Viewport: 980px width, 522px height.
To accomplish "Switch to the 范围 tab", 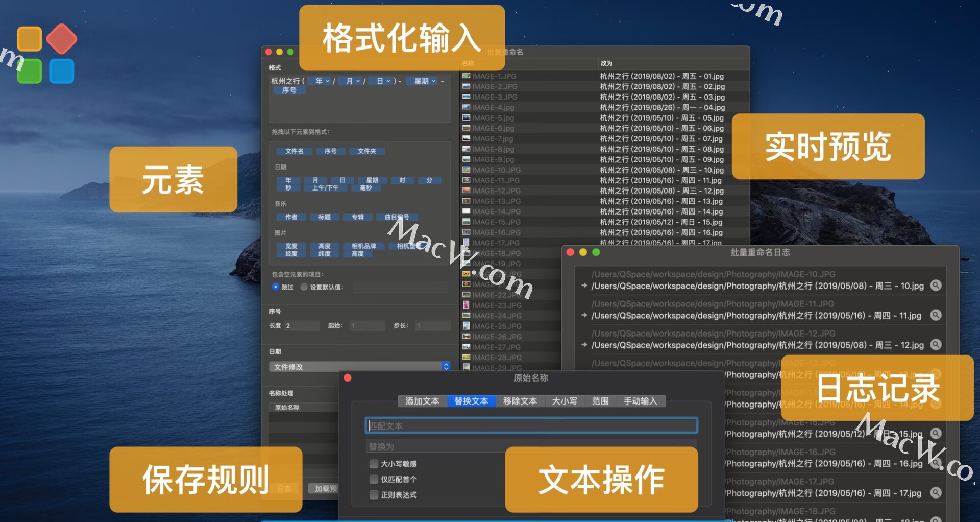I will pyautogui.click(x=600, y=401).
